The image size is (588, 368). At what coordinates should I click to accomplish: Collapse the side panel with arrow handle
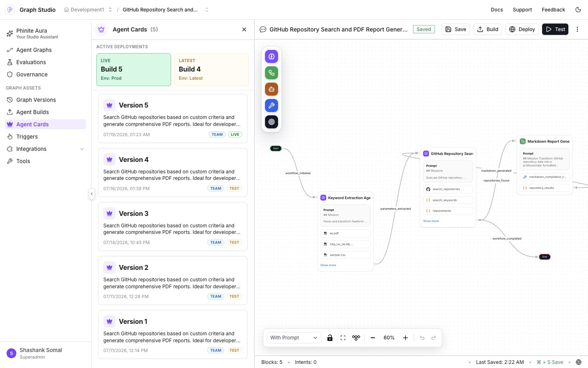[x=92, y=194]
